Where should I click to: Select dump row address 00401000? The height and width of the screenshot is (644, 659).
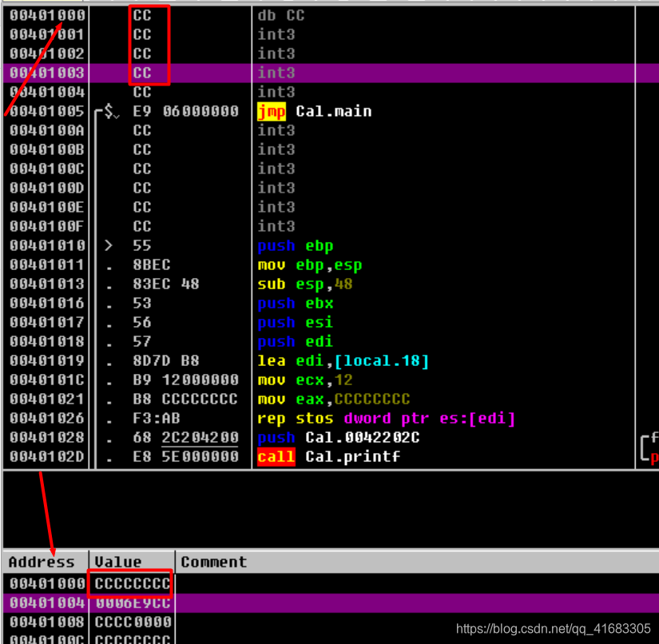(x=47, y=584)
